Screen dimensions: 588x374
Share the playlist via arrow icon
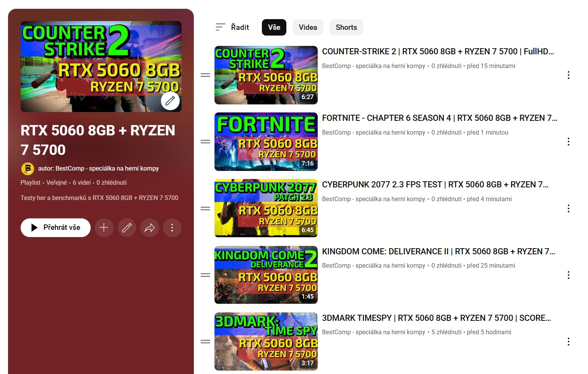(x=149, y=228)
